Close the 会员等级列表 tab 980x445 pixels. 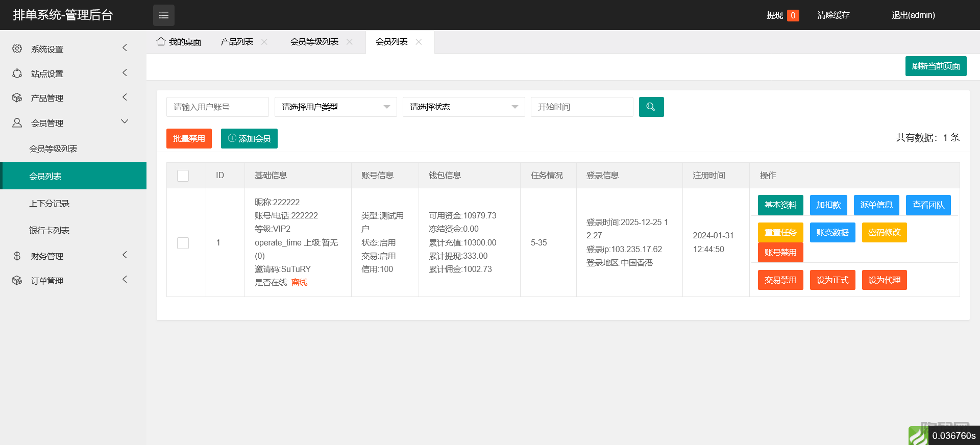tap(350, 42)
